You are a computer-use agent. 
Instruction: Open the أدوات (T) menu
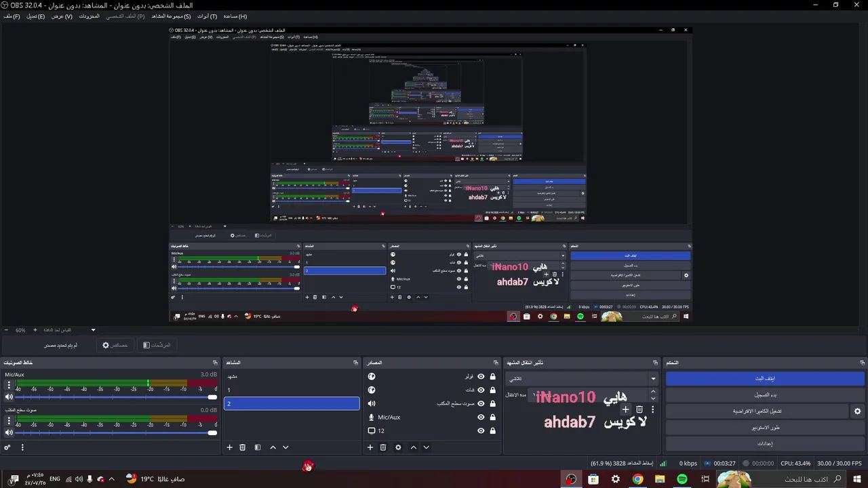[207, 16]
